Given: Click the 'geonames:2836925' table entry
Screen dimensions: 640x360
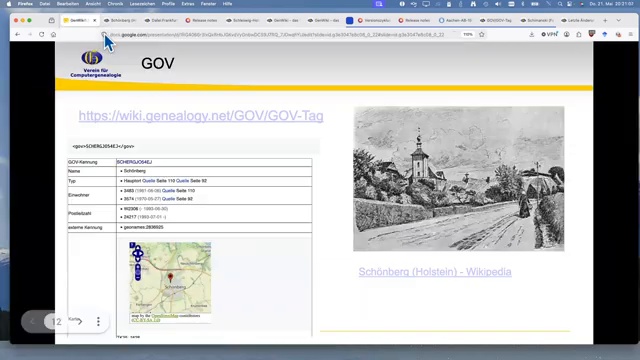Looking at the screenshot, I should click(x=143, y=227).
